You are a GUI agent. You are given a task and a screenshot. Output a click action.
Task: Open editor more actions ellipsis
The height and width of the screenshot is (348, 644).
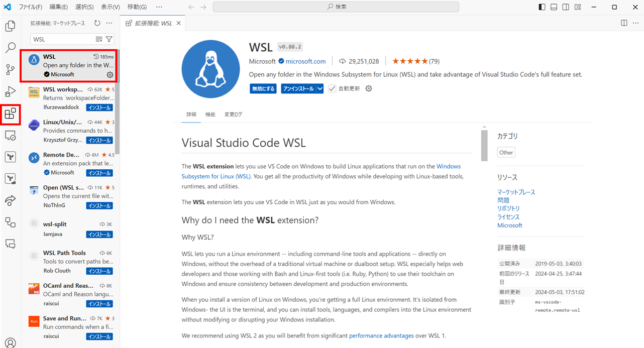point(635,23)
